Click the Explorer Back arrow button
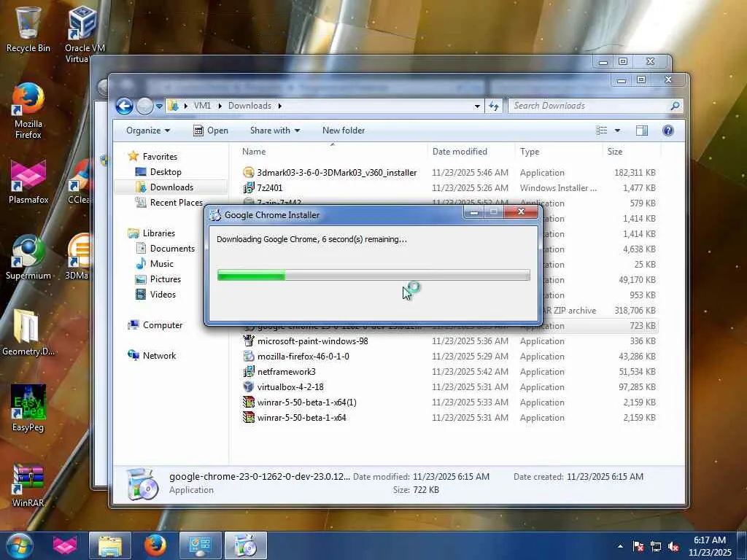This screenshot has height=560, width=747. (x=124, y=106)
